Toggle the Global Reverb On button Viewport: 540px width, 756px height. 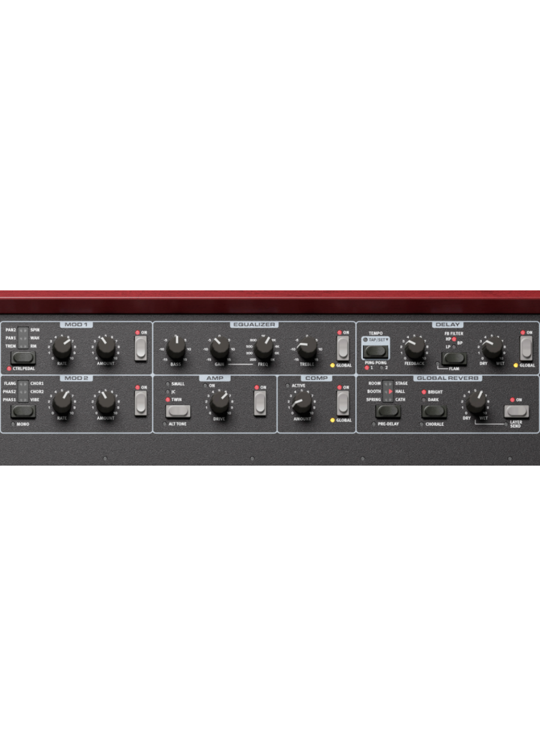[x=516, y=412]
